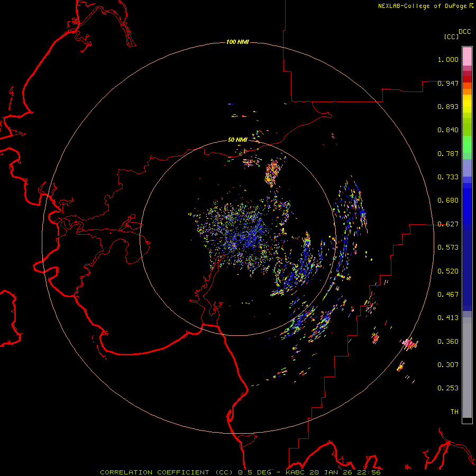
Task: Click the 0.893 scale value
Action: click(x=448, y=106)
